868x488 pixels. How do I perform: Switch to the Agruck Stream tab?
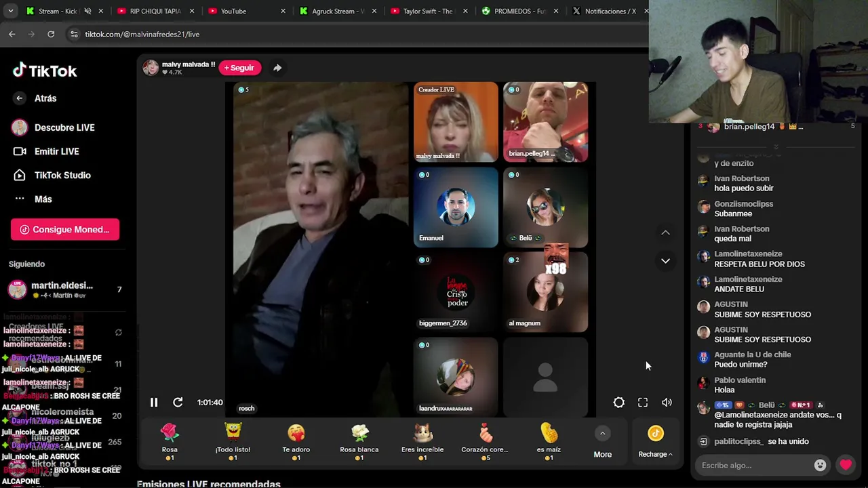[x=338, y=11]
